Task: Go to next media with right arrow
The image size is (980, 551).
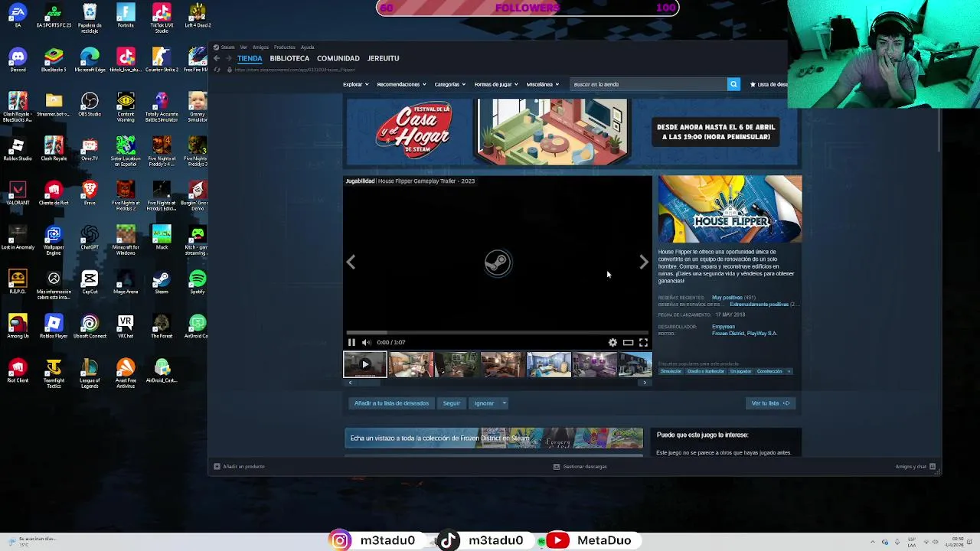Action: (644, 262)
